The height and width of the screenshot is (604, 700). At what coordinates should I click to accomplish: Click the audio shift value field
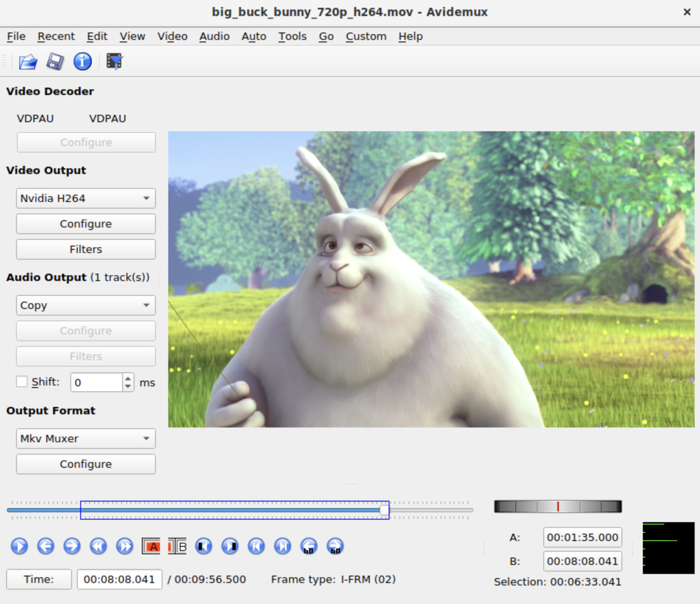[97, 383]
